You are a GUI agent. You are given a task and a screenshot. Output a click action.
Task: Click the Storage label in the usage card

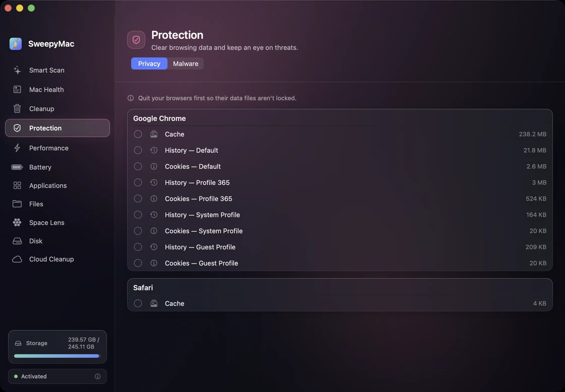point(37,343)
